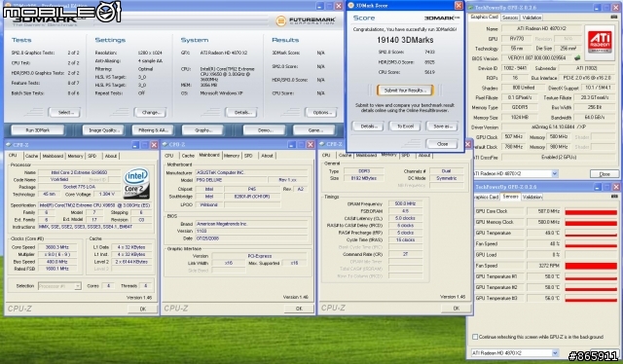
Task: Select Graphics Card tab in upper GPU-Z window
Action: point(484,18)
